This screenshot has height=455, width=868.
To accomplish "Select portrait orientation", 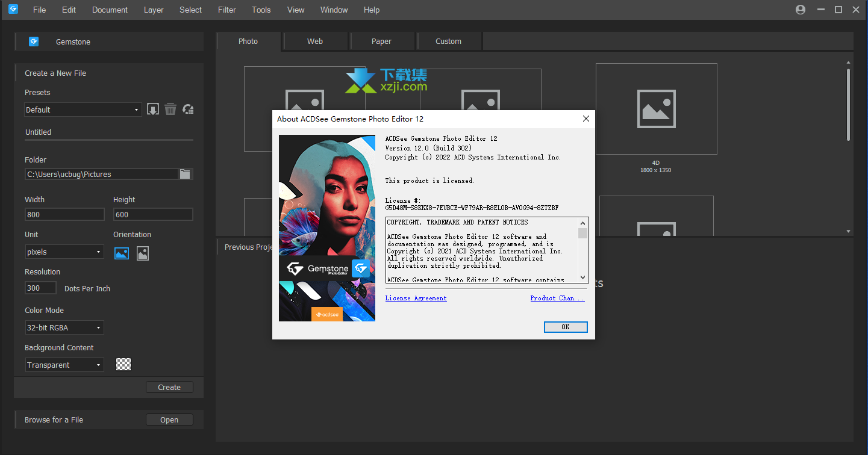I will coord(142,253).
